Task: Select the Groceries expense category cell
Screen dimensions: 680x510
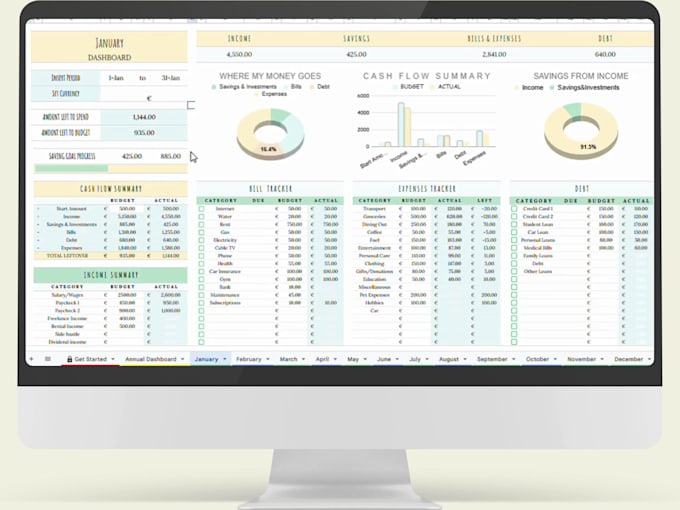Action: point(374,216)
